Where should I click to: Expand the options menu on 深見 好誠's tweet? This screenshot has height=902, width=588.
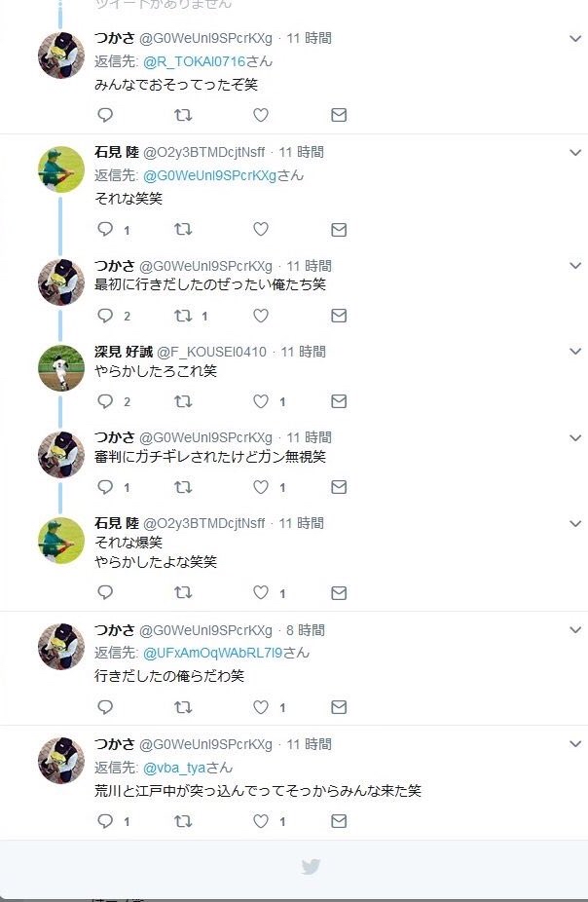click(575, 352)
